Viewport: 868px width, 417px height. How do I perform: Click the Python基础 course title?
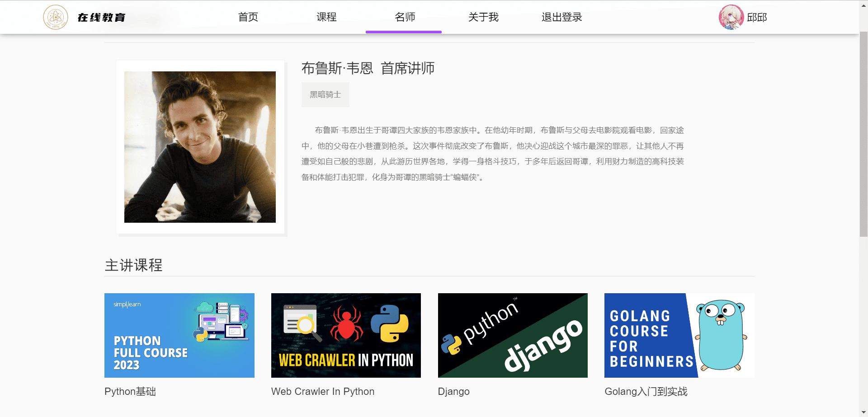pyautogui.click(x=130, y=391)
